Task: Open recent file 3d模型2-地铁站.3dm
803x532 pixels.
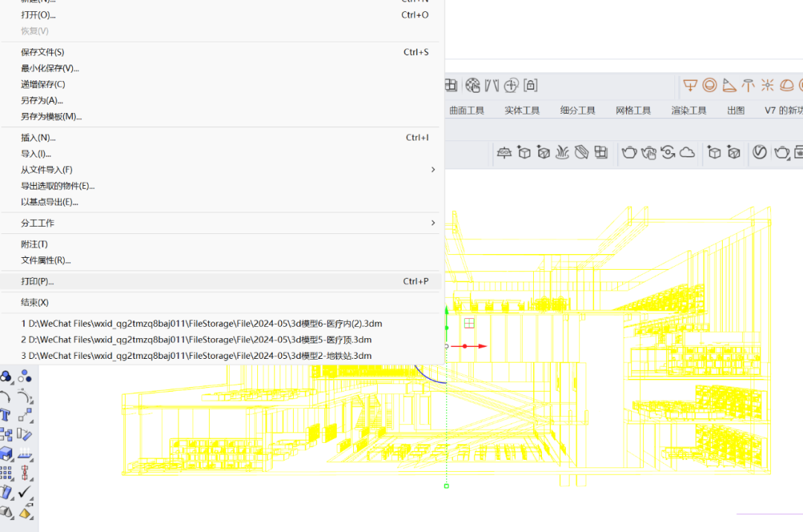Action: [222, 355]
